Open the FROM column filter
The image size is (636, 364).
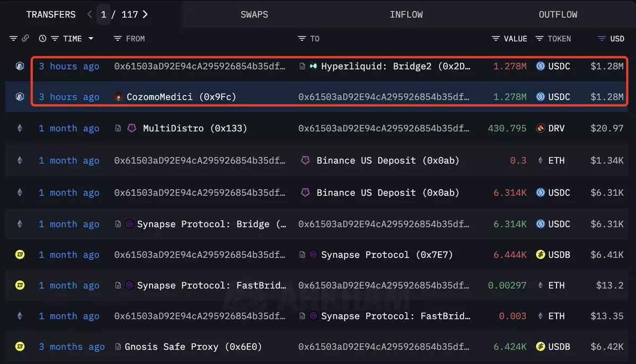(118, 39)
